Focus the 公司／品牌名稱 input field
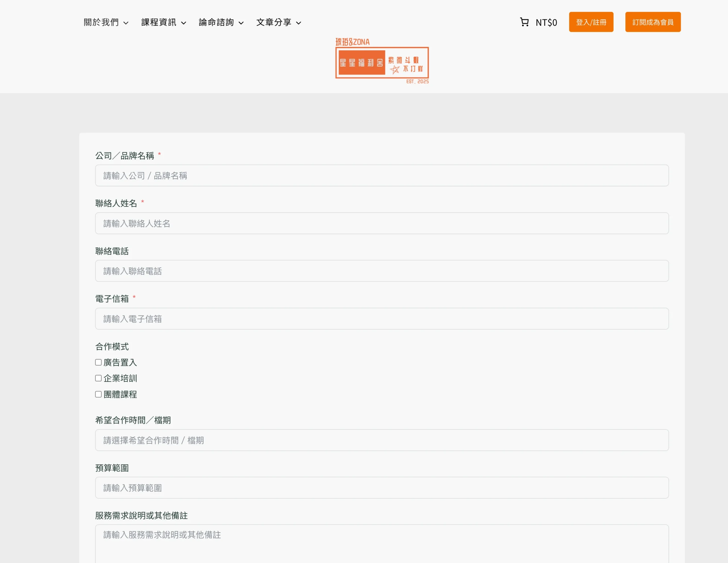728x563 pixels. [382, 176]
